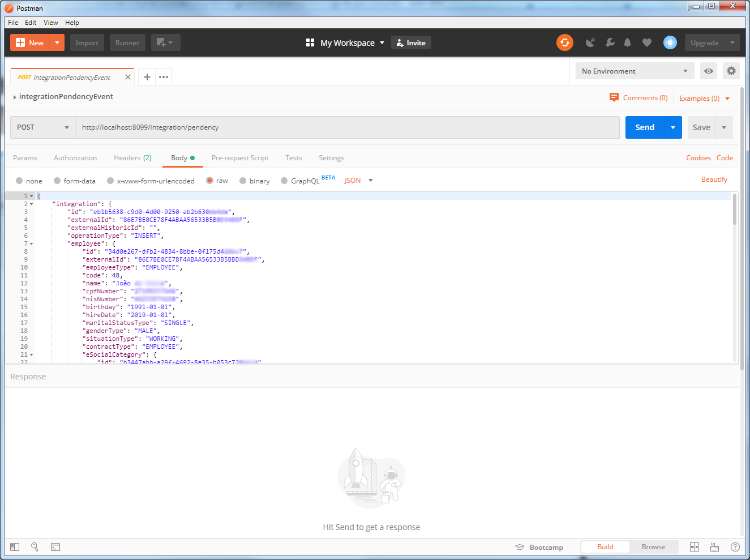This screenshot has width=750, height=560.
Task: Add a new request tab
Action: pos(147,77)
